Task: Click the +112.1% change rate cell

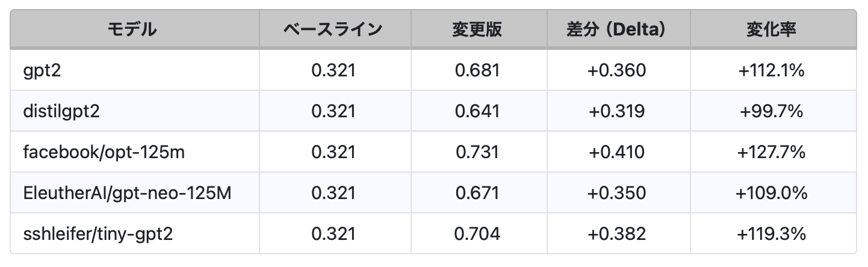Action: pos(772,70)
